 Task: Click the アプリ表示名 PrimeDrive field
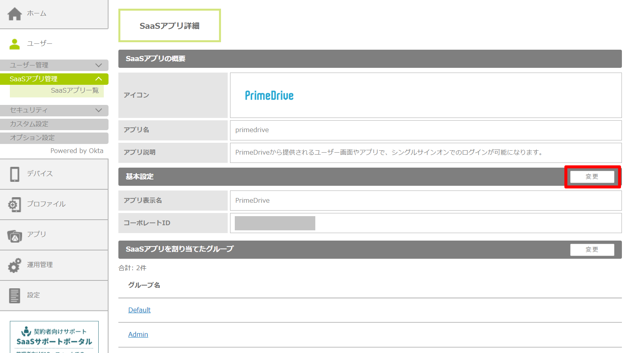coord(425,200)
